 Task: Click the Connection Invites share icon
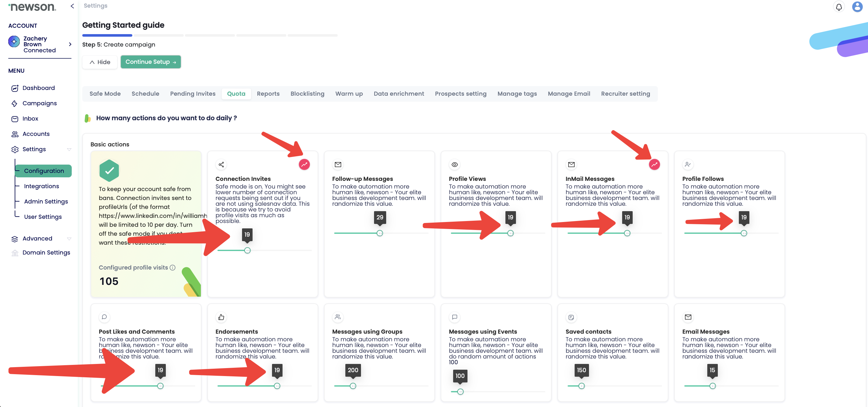[221, 164]
